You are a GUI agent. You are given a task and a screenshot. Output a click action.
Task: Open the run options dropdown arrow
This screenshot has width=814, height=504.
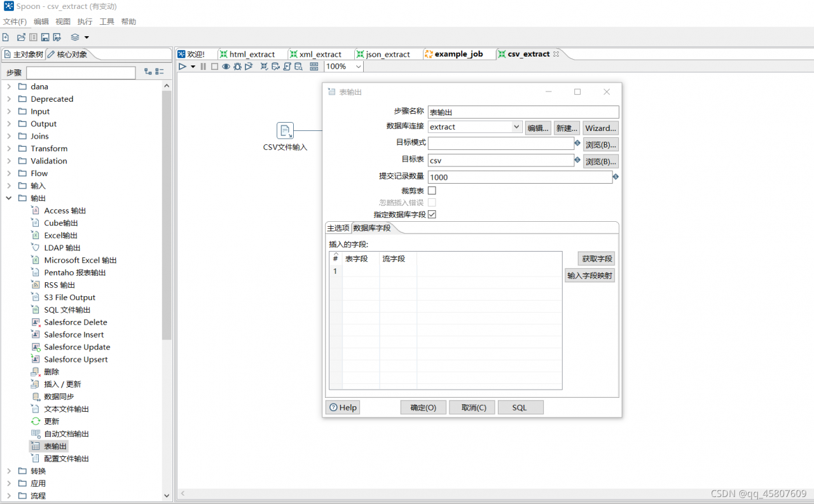tap(193, 67)
